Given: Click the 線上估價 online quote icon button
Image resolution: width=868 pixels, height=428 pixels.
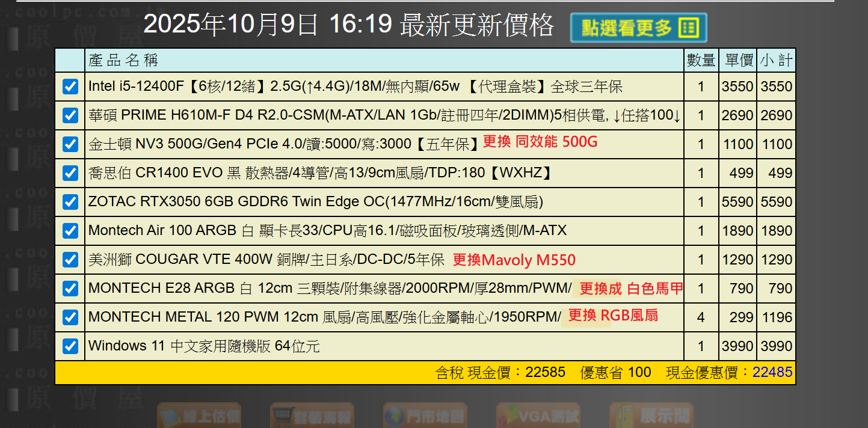Looking at the screenshot, I should [199, 415].
